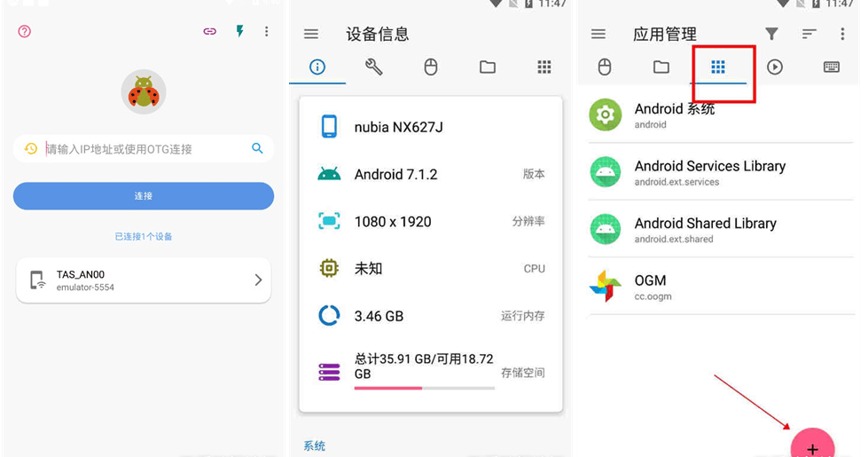Image resolution: width=868 pixels, height=457 pixels.
Task: Click the search icon in IP address field
Action: click(x=257, y=148)
